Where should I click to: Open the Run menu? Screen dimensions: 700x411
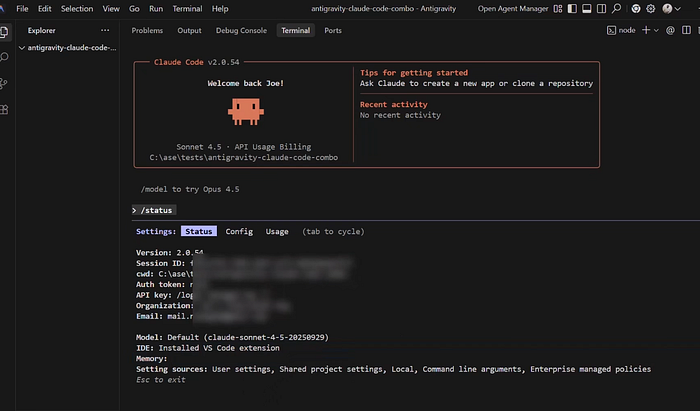(x=156, y=8)
